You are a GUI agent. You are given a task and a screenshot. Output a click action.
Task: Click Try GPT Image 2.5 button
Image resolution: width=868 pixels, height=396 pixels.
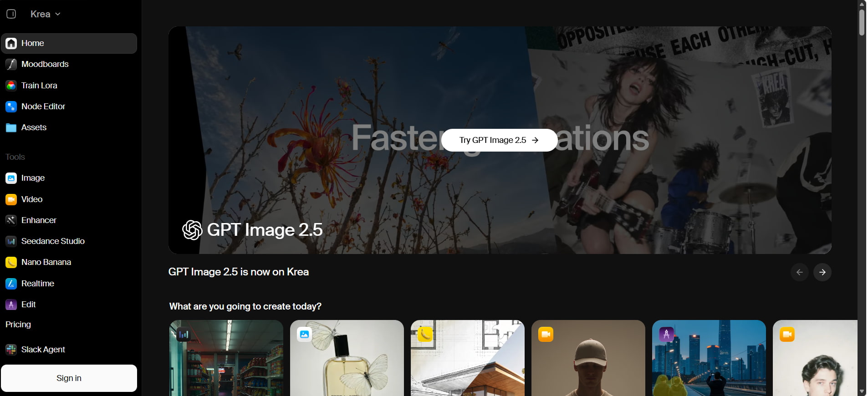pyautogui.click(x=499, y=140)
